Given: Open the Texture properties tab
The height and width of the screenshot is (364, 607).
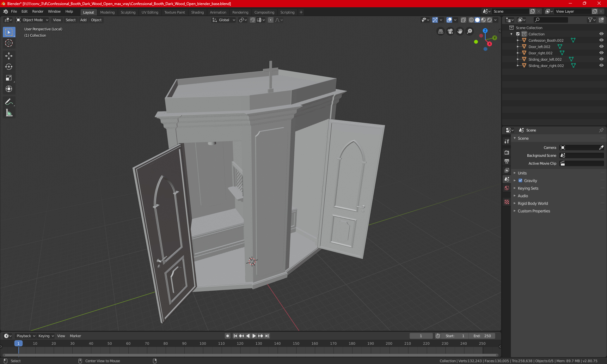Looking at the screenshot, I should point(507,202).
